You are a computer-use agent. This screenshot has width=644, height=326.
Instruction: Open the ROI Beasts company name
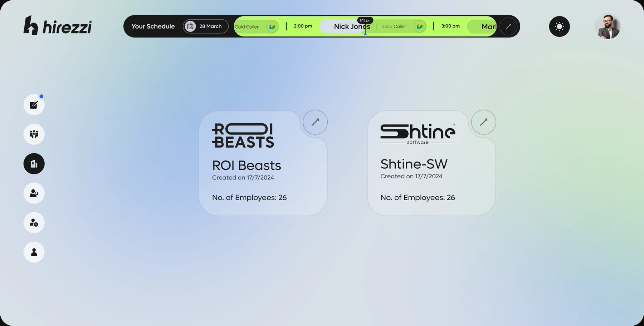[x=247, y=166]
